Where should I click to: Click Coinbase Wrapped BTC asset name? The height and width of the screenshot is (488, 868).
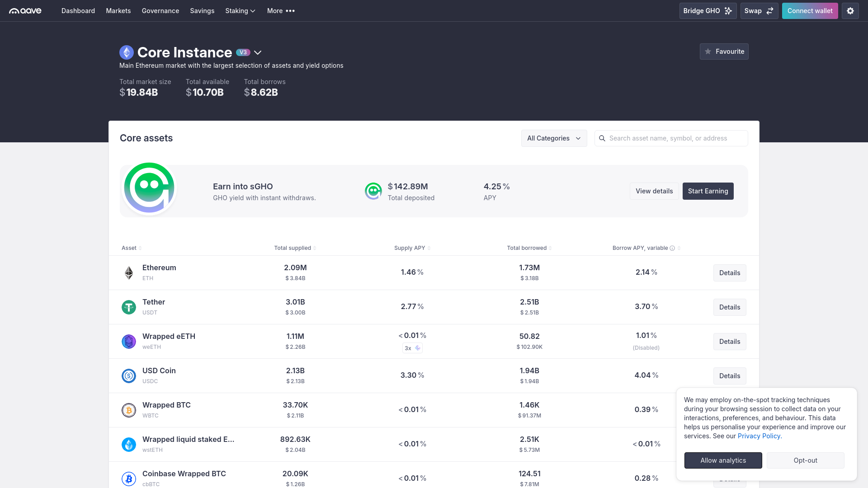coord(184,474)
